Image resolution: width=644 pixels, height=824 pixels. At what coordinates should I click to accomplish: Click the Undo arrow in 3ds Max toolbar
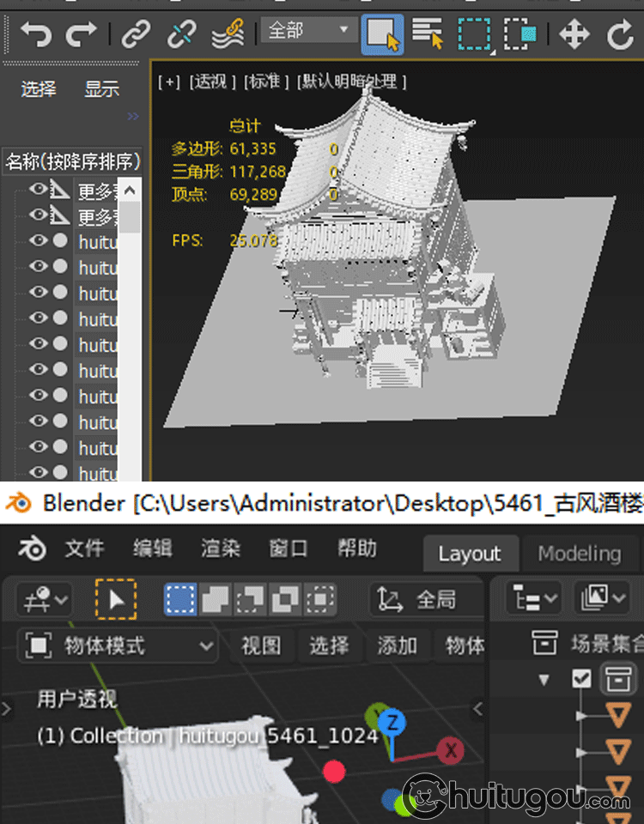36,34
